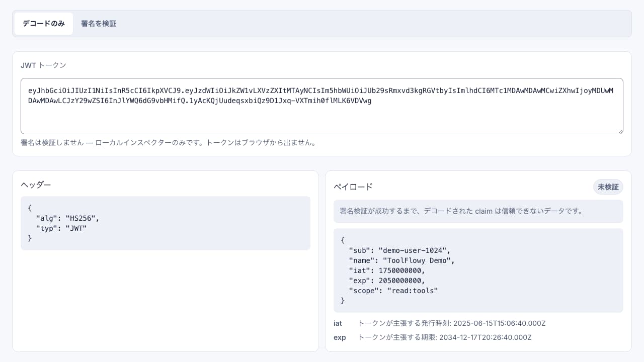Click inside the JWT token textarea
This screenshot has height=362, width=644.
coord(322,106)
